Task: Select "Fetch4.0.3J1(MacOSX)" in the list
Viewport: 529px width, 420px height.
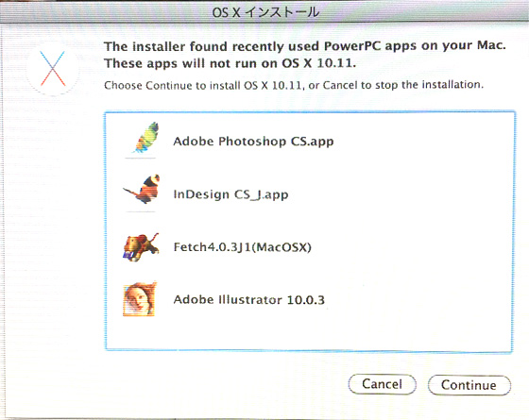Action: click(x=242, y=247)
